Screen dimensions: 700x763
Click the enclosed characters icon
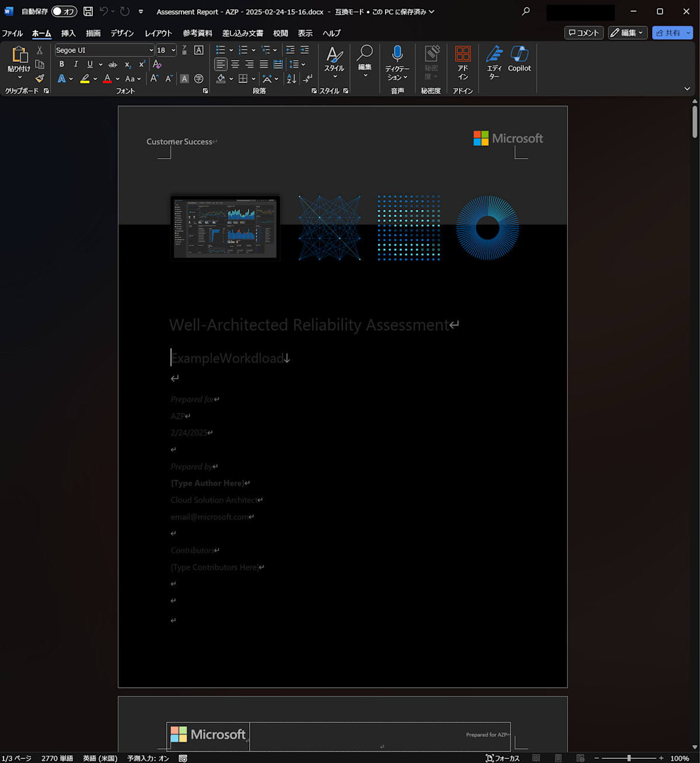[199, 78]
